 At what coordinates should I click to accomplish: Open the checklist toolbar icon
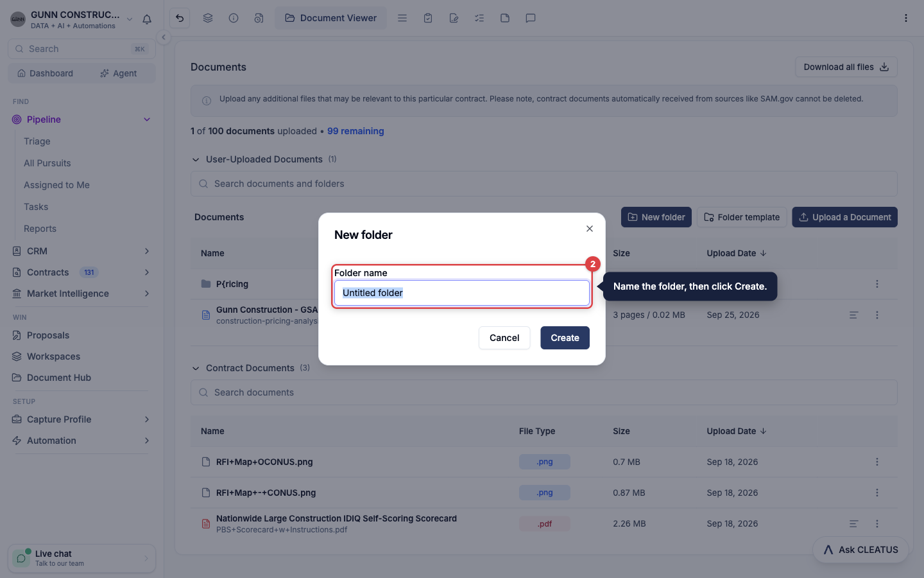(x=479, y=18)
